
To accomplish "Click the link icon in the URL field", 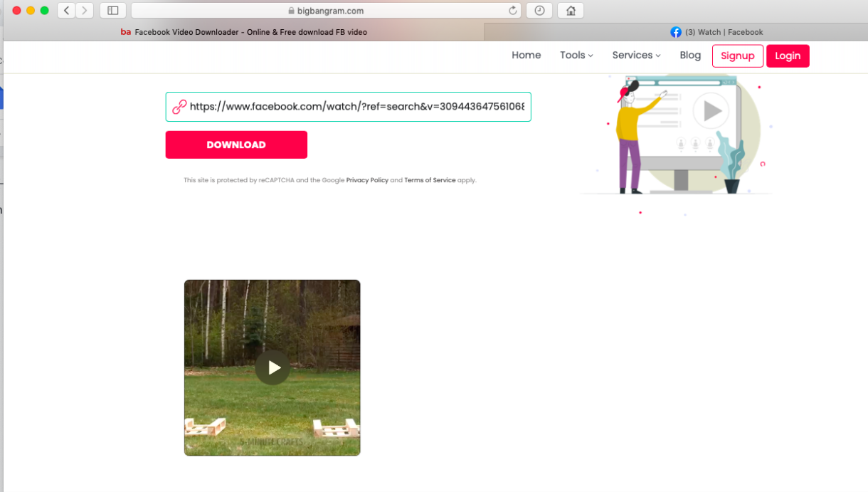I will pos(179,107).
